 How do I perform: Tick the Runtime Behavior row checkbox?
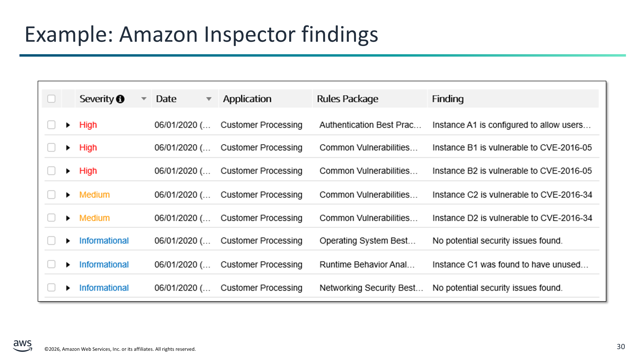pyautogui.click(x=51, y=264)
